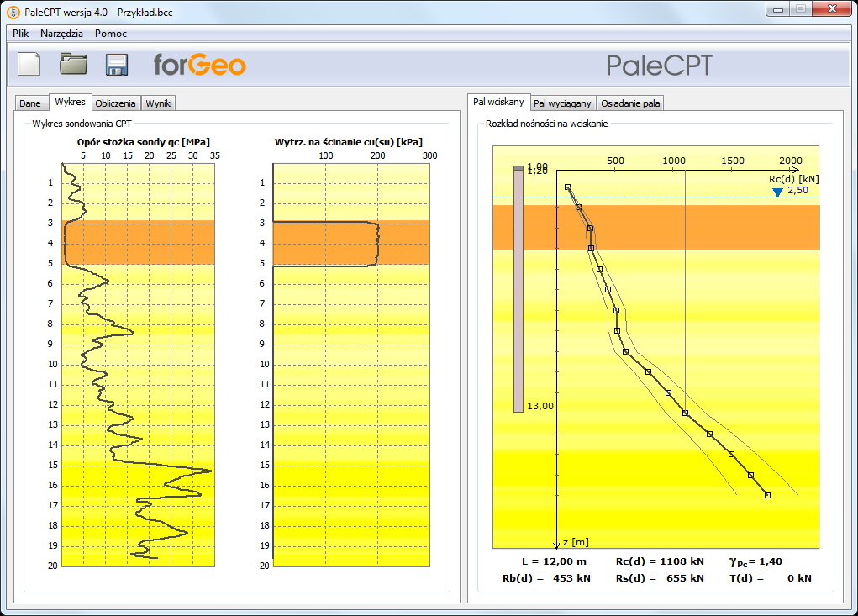Click the New file blank page icon
Viewport: 858px width, 616px height.
click(29, 64)
